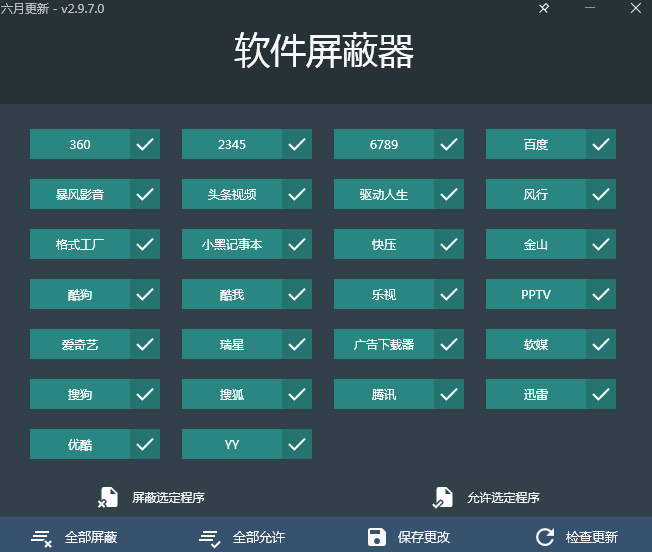Toggle the checkmark for 搜狐

tap(297, 394)
